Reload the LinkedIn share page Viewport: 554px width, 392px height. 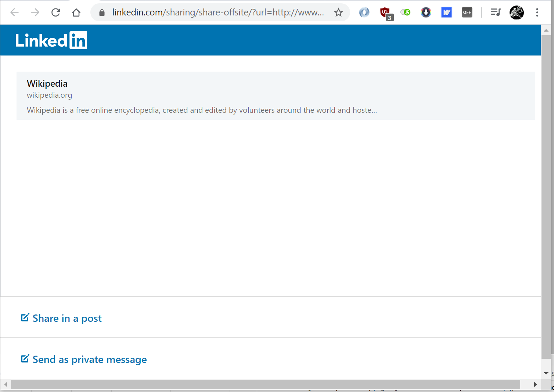pos(55,12)
